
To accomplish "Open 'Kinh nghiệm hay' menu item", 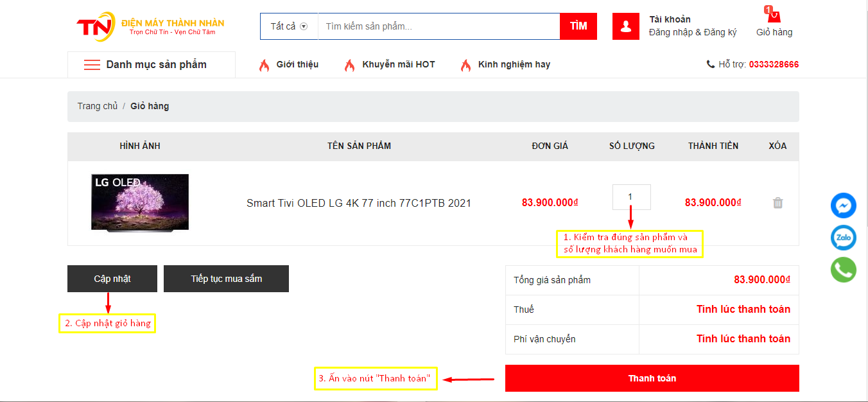I will point(514,64).
